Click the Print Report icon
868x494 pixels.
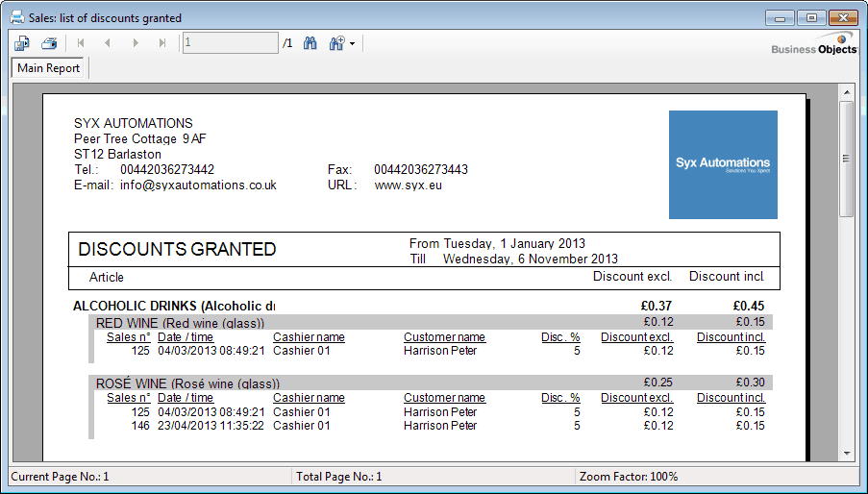point(49,43)
